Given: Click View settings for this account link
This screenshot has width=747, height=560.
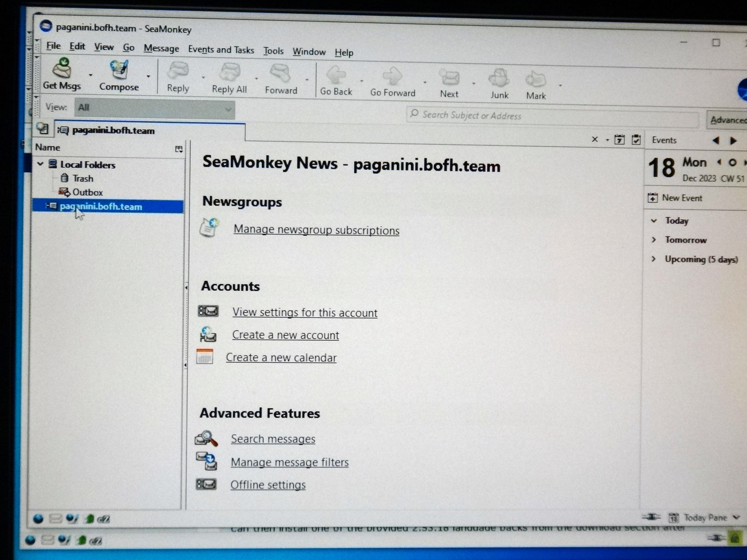Looking at the screenshot, I should click(305, 312).
